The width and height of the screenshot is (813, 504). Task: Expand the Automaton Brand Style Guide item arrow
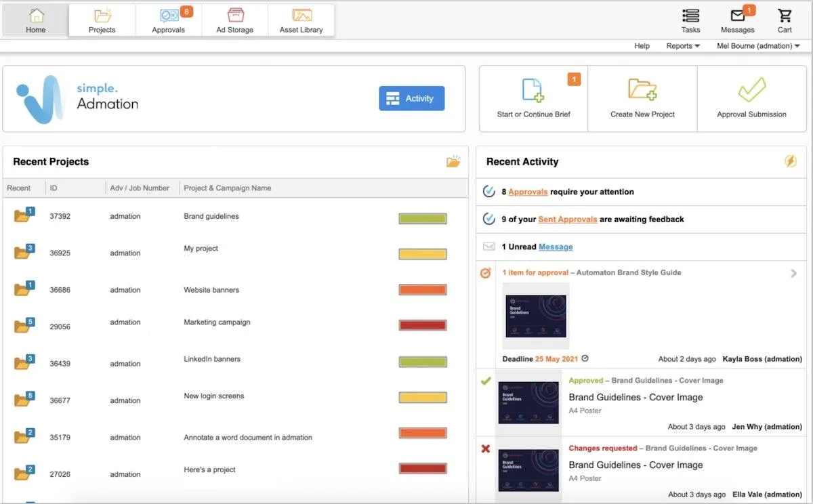tap(793, 274)
